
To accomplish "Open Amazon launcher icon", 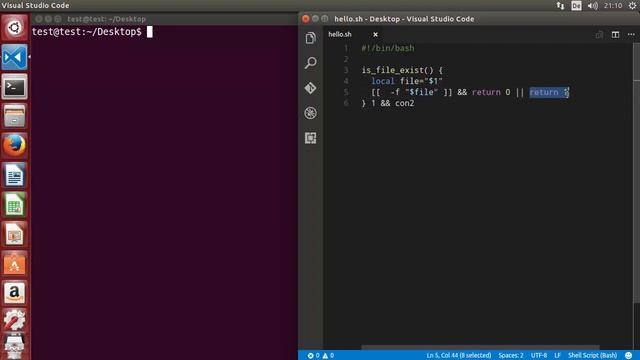I will tap(14, 293).
